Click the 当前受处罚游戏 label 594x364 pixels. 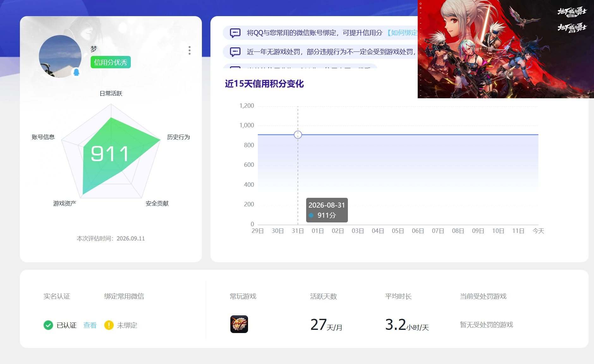coord(483,296)
